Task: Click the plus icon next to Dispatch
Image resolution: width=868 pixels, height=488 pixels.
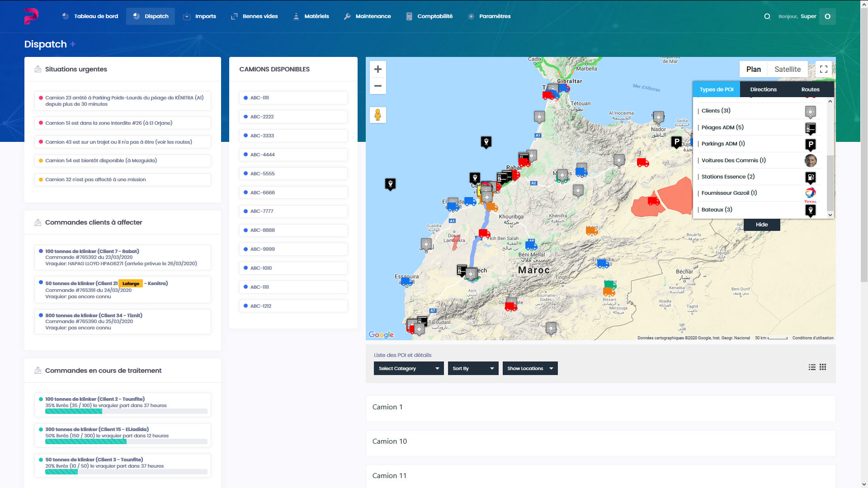Action: (x=73, y=44)
